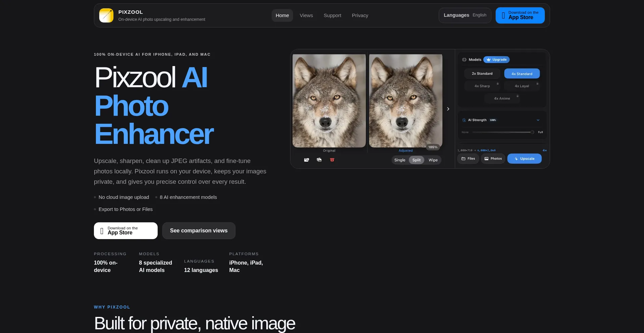The width and height of the screenshot is (644, 333).
Task: Click the '100%' AI Strength value badge
Action: [x=493, y=120]
